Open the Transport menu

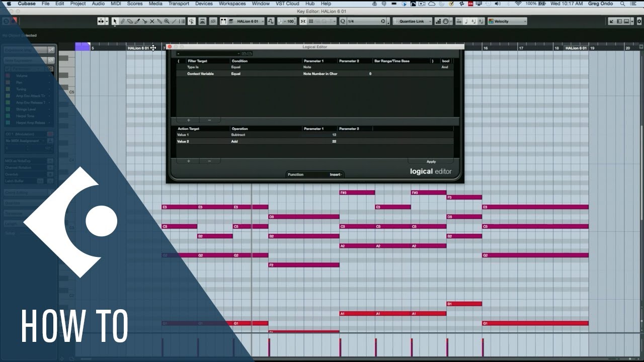point(179,4)
